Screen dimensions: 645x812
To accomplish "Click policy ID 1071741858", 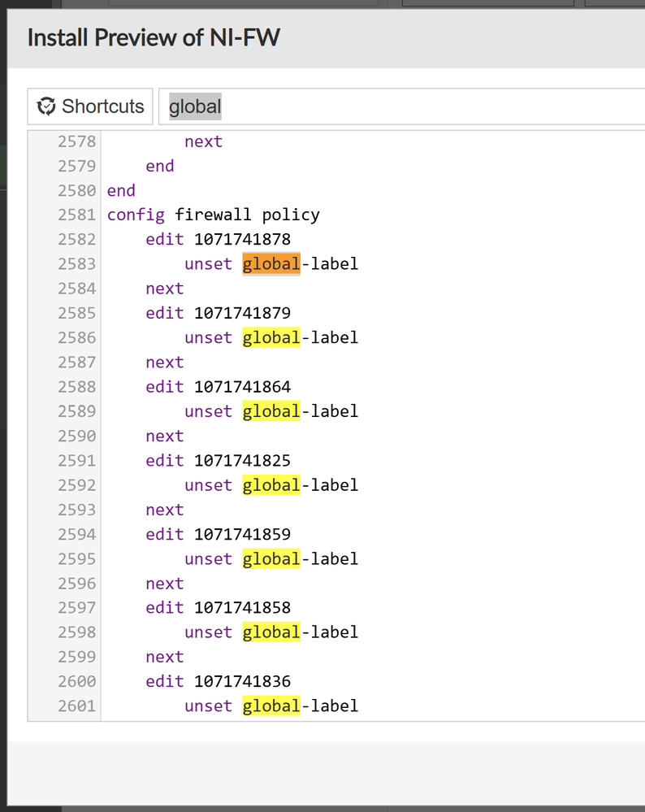I will pos(242,607).
